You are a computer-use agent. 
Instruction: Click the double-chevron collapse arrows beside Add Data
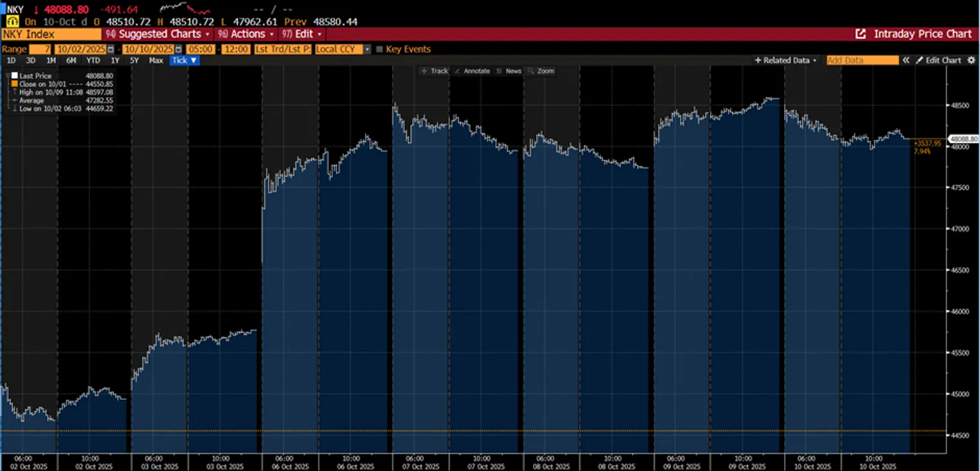pyautogui.click(x=906, y=60)
